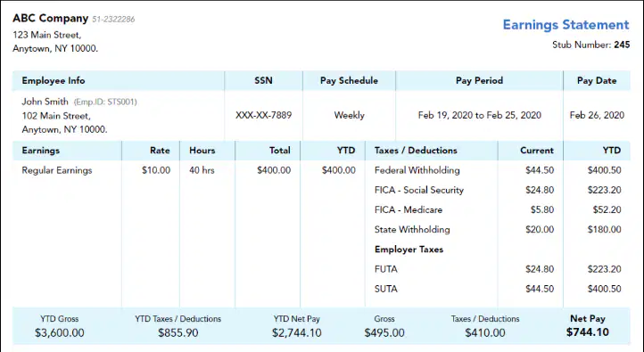644x352 pixels.
Task: Select the ABC Company name heading
Action: click(x=51, y=18)
